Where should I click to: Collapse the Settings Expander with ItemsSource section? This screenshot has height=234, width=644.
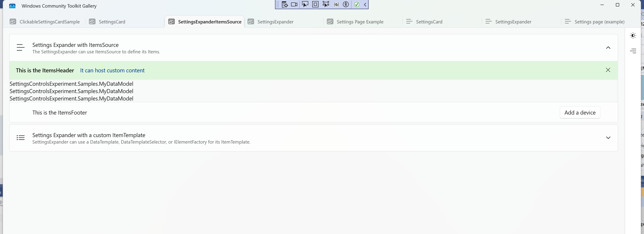point(608,48)
